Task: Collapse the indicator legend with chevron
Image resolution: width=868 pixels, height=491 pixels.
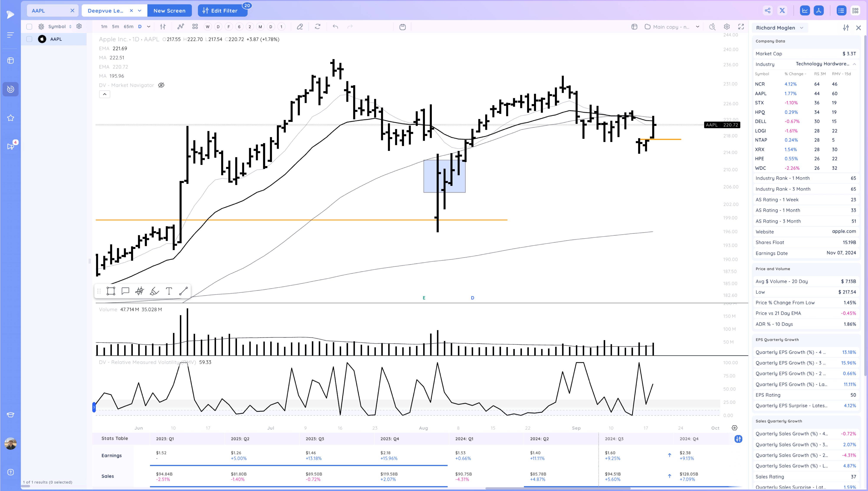Action: point(105,94)
